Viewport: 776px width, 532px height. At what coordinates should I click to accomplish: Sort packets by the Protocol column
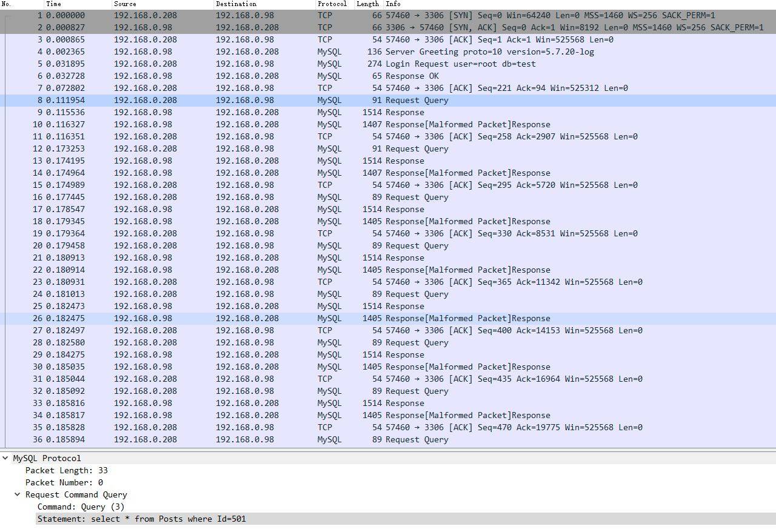point(332,4)
